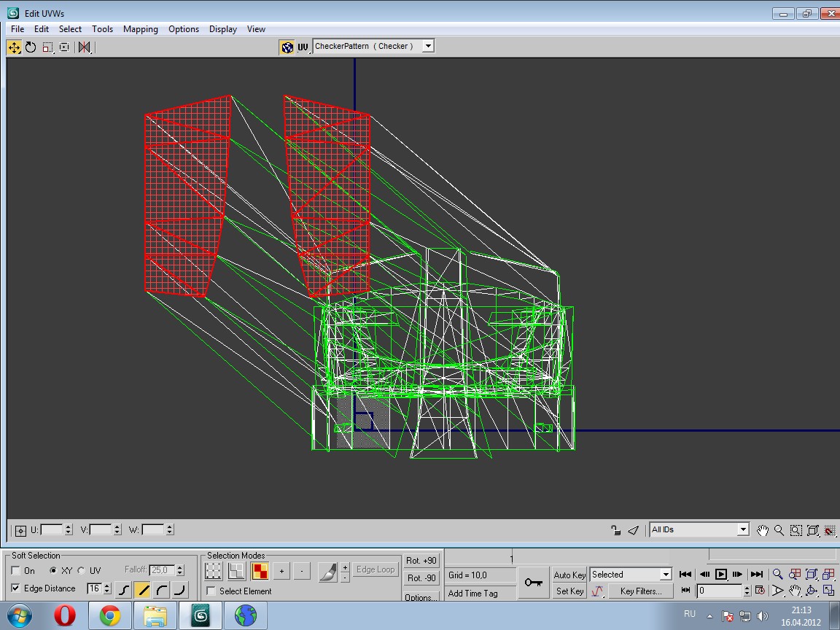This screenshot has width=840, height=630.
Task: Select the Rotate tool in the UV toolbar
Action: click(31, 47)
